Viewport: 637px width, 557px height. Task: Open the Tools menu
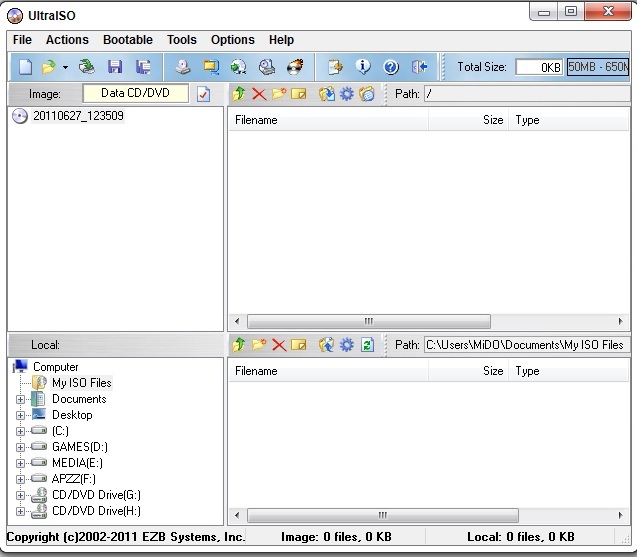(x=182, y=40)
